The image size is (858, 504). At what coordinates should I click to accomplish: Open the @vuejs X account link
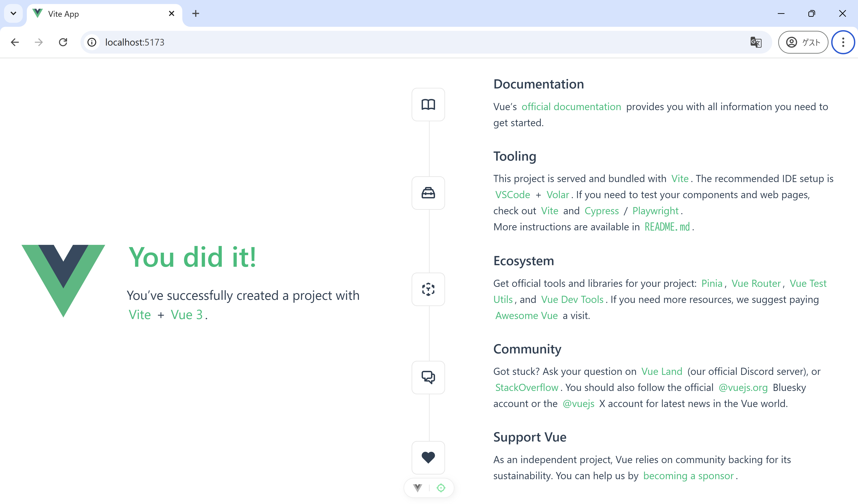point(578,403)
